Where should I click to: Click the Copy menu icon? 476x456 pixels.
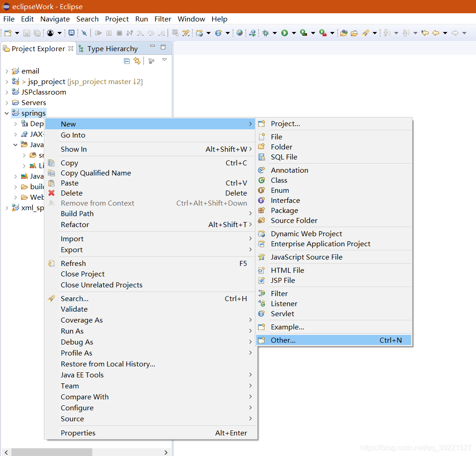[52, 163]
